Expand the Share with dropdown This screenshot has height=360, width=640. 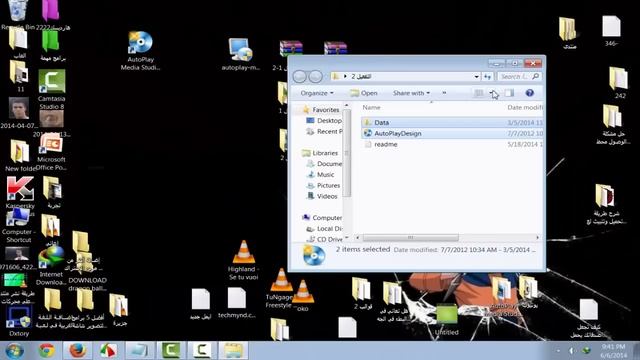pyautogui.click(x=411, y=93)
